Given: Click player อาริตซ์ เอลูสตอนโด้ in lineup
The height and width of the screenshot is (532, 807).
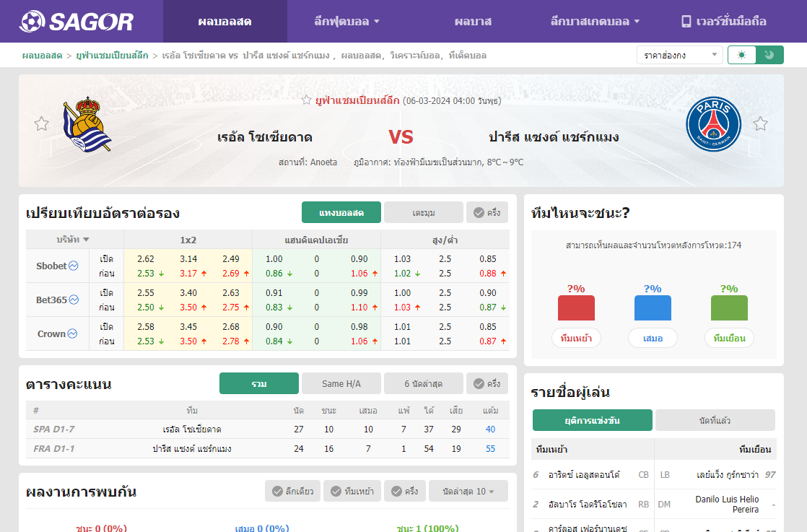Looking at the screenshot, I should [x=584, y=475].
